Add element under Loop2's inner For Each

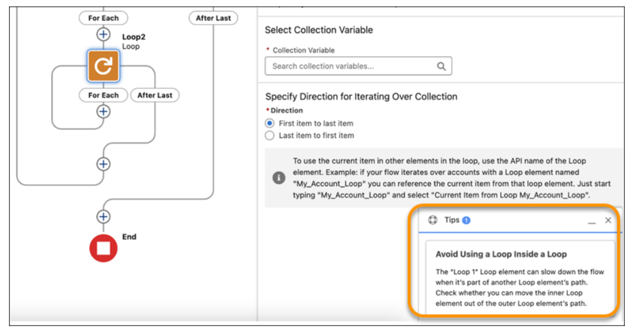pos(103,111)
